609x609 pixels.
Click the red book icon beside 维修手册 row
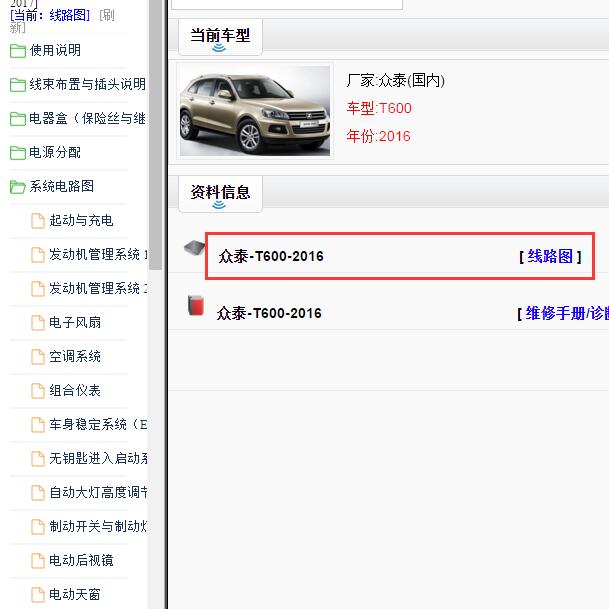click(x=196, y=305)
